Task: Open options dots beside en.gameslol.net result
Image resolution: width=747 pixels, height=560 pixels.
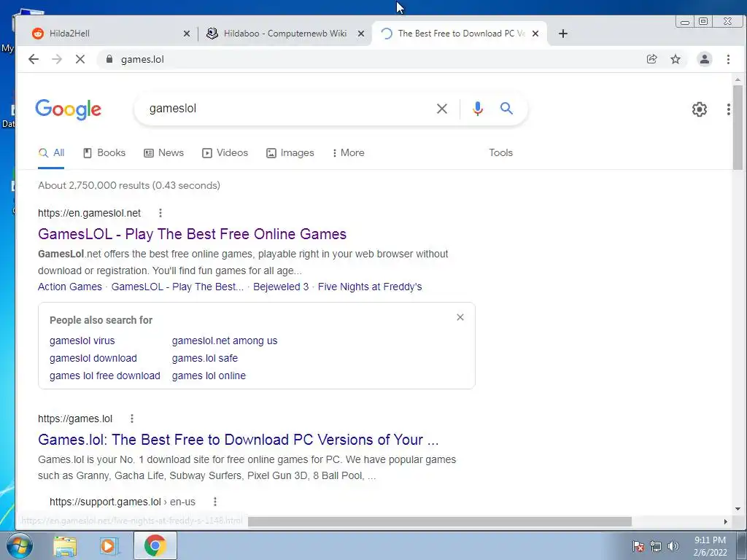Action: coord(160,213)
